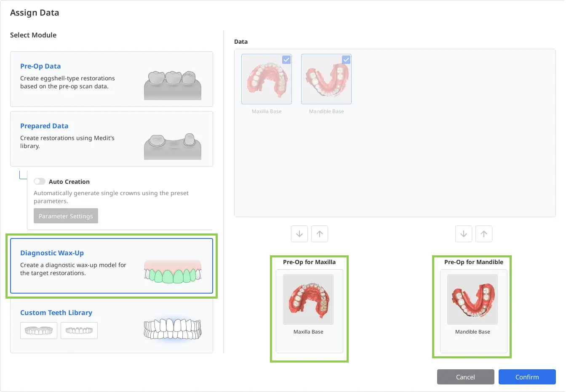Image resolution: width=566 pixels, height=392 pixels.
Task: Click the 'Pre-Op for Mandible' heading
Action: (474, 262)
